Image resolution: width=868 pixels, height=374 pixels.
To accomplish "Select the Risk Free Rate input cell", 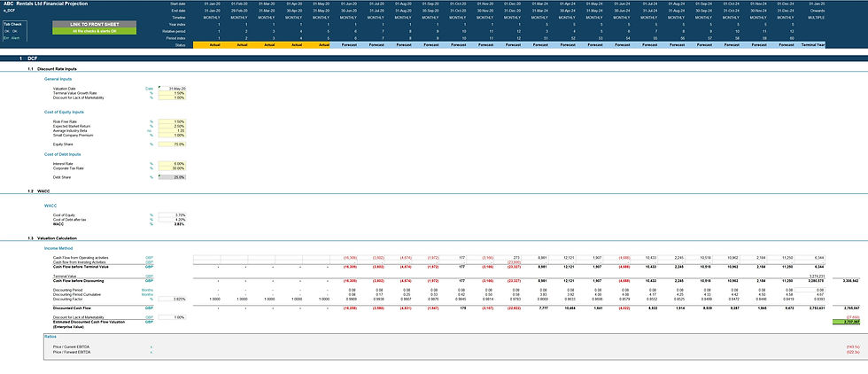I will [172, 121].
